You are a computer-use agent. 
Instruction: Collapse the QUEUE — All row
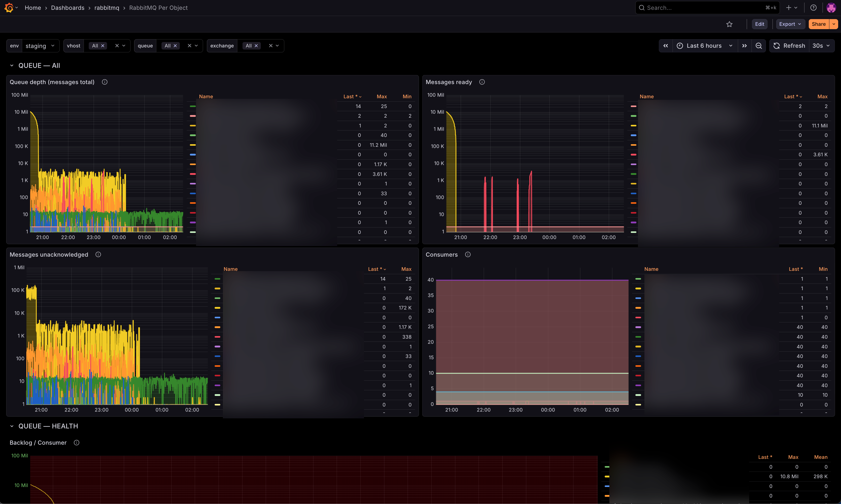[12, 66]
